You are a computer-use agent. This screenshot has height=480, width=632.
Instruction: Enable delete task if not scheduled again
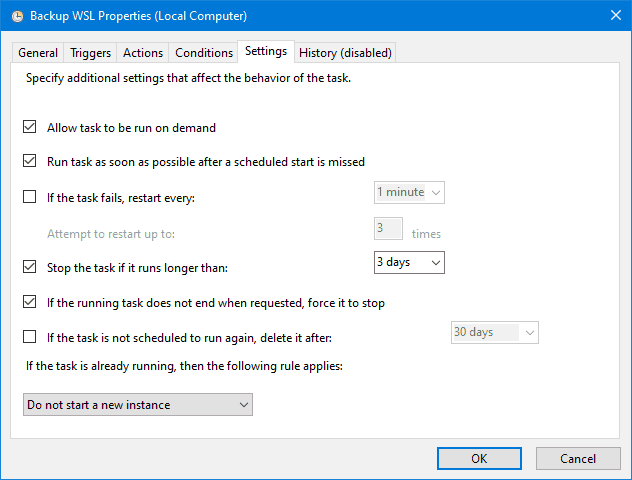[30, 337]
